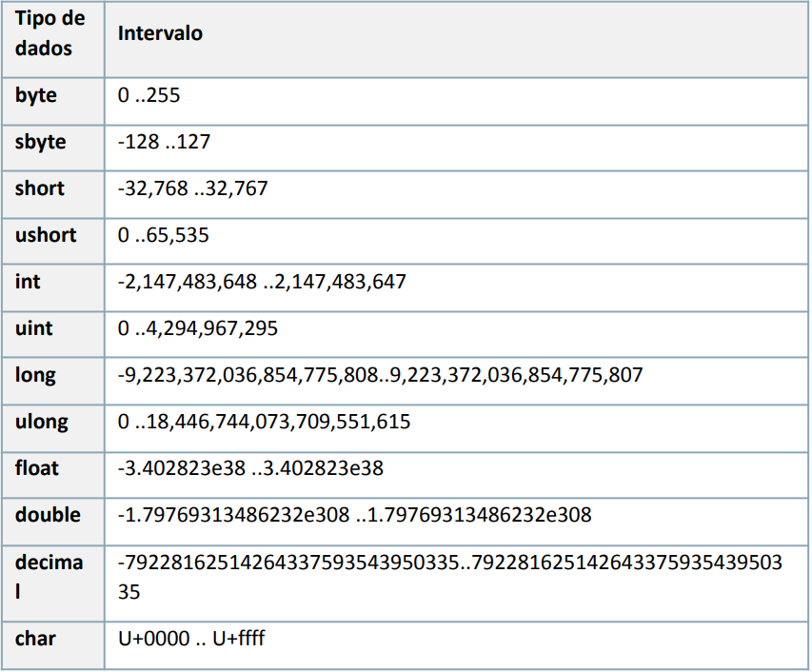Click the 'decimal' type cell
812x672 pixels.
click(x=50, y=576)
